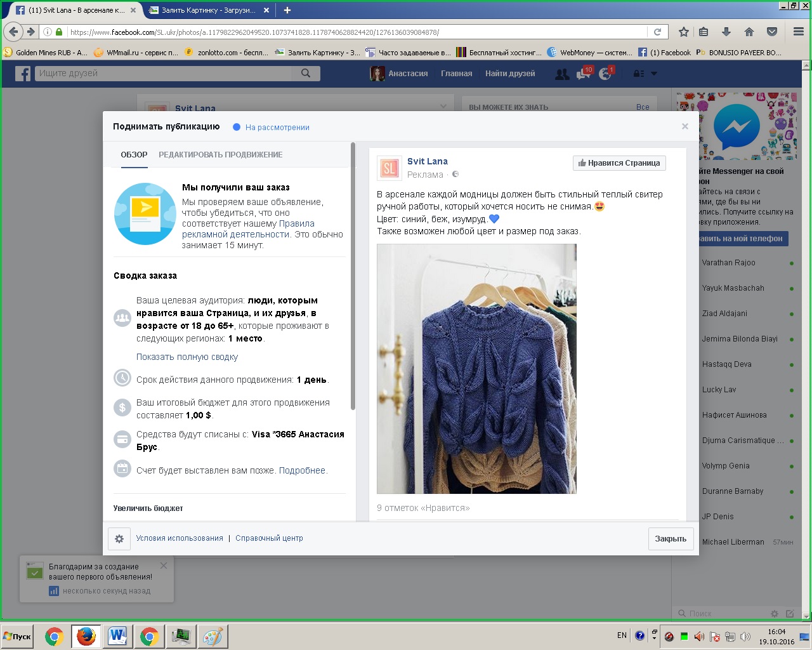
Task: Show bookmarks list icon in toolbar
Action: coord(704,32)
